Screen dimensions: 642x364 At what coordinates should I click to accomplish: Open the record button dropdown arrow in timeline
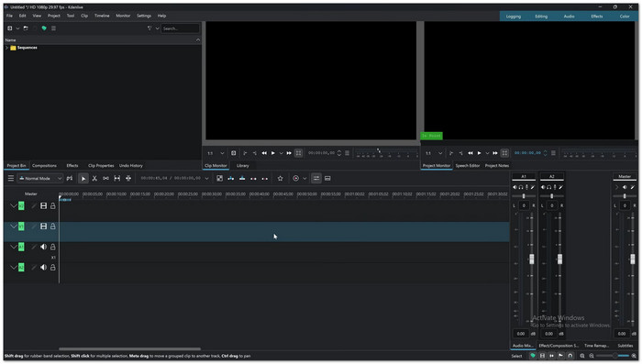(x=304, y=179)
